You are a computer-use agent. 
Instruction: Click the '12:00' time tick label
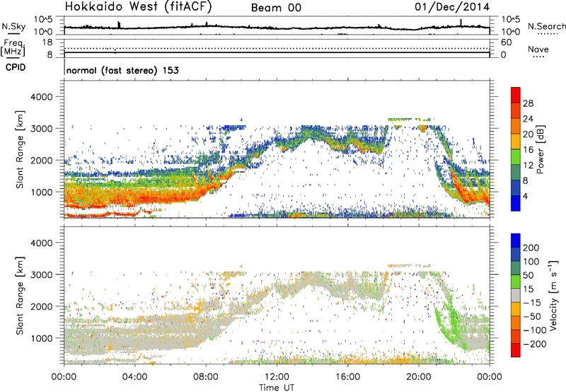pos(277,377)
